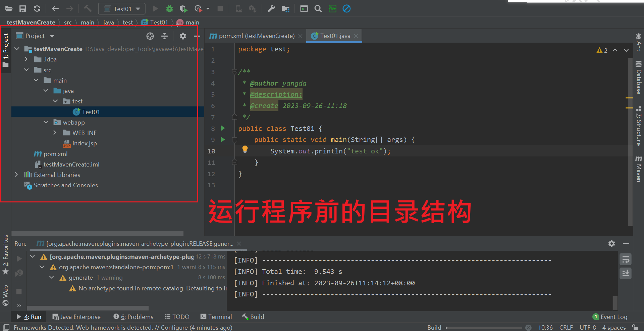Open the Web side tab
Viewport: 644px width, 331px height.
point(6,295)
